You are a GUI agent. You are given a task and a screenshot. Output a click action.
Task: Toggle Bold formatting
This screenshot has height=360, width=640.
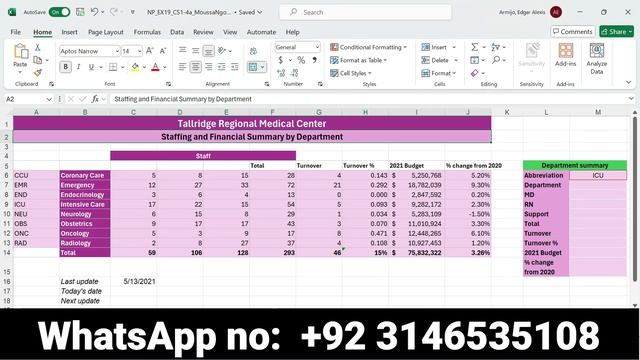point(65,67)
